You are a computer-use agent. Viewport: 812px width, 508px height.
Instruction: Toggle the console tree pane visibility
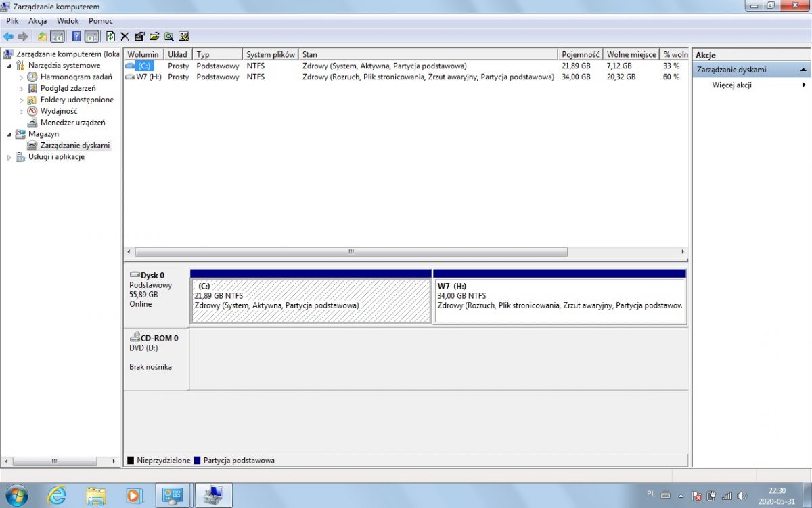click(x=58, y=37)
